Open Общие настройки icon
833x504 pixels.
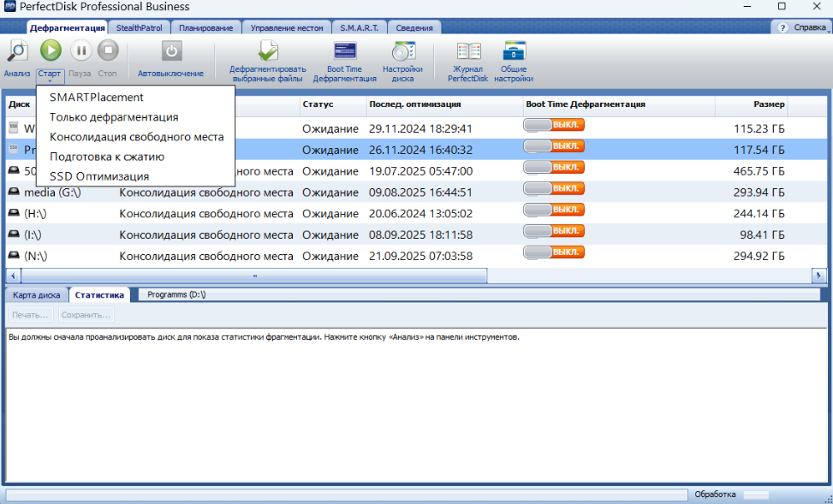tap(514, 51)
